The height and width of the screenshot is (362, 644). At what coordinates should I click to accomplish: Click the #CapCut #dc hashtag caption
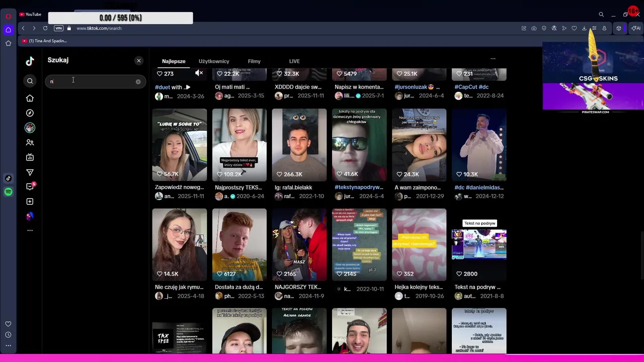point(471,87)
